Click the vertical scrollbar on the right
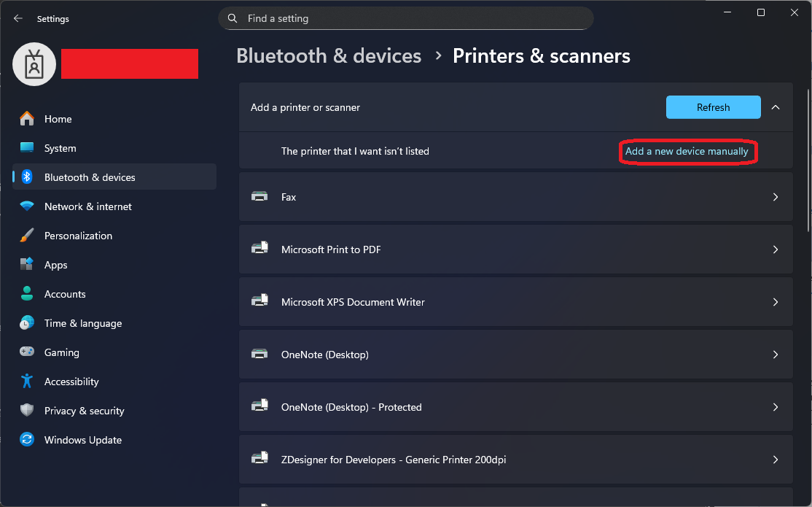 pyautogui.click(x=808, y=160)
